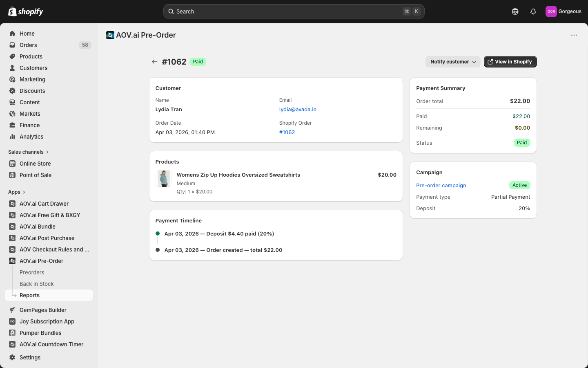The height and width of the screenshot is (368, 588).
Task: Click the Active campaign status badge
Action: tap(519, 185)
